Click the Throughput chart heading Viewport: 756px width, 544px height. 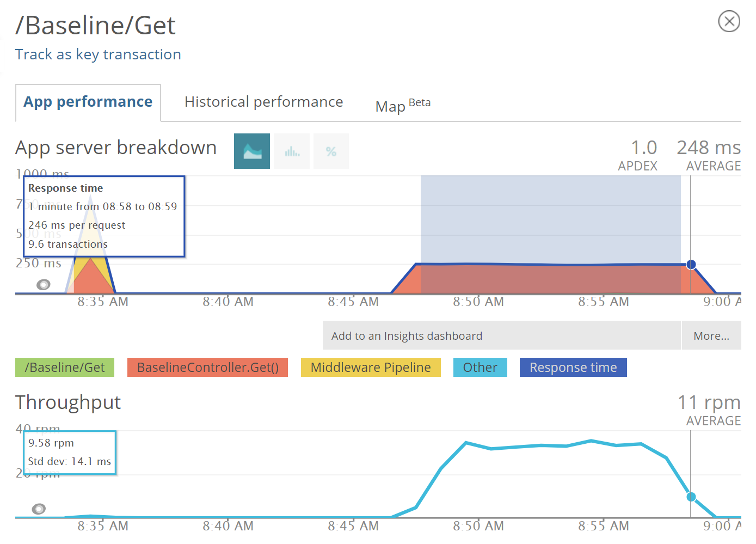coord(68,402)
